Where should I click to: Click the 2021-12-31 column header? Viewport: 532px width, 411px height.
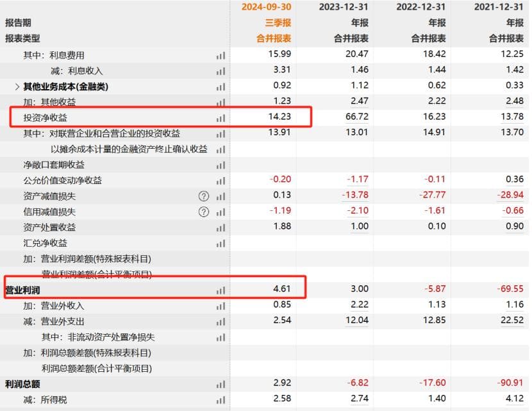coord(499,7)
